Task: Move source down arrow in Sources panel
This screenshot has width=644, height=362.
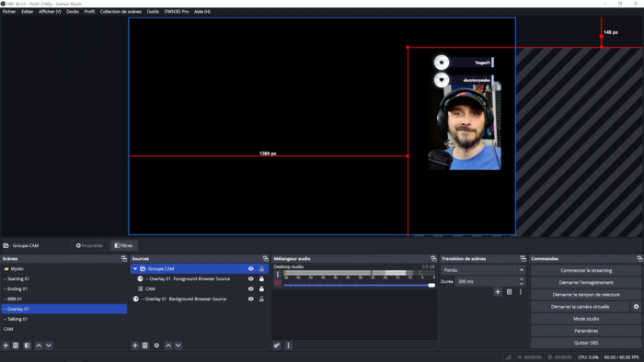Action: pos(178,345)
